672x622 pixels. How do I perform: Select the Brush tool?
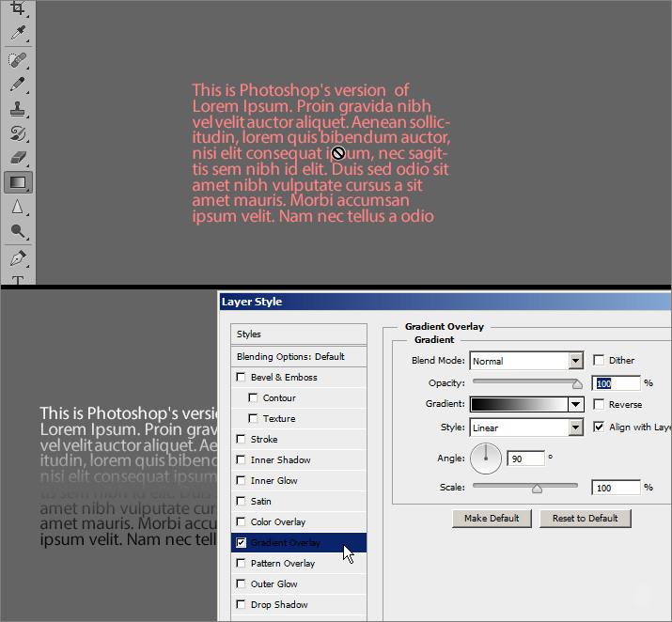[x=18, y=84]
